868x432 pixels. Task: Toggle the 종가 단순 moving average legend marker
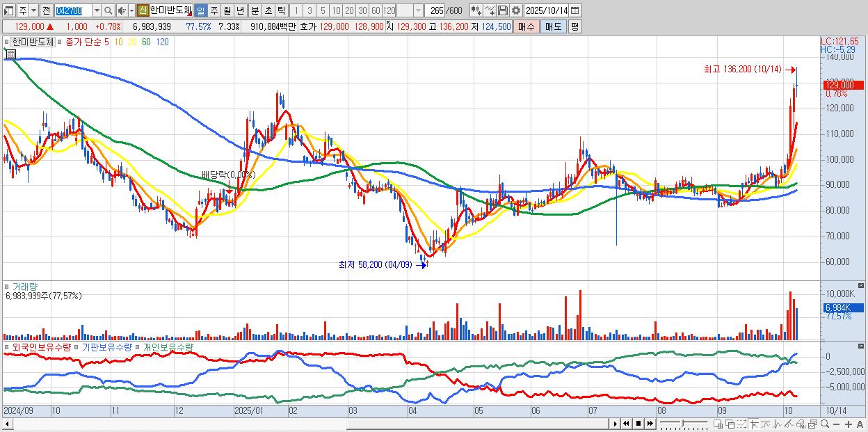(x=61, y=42)
